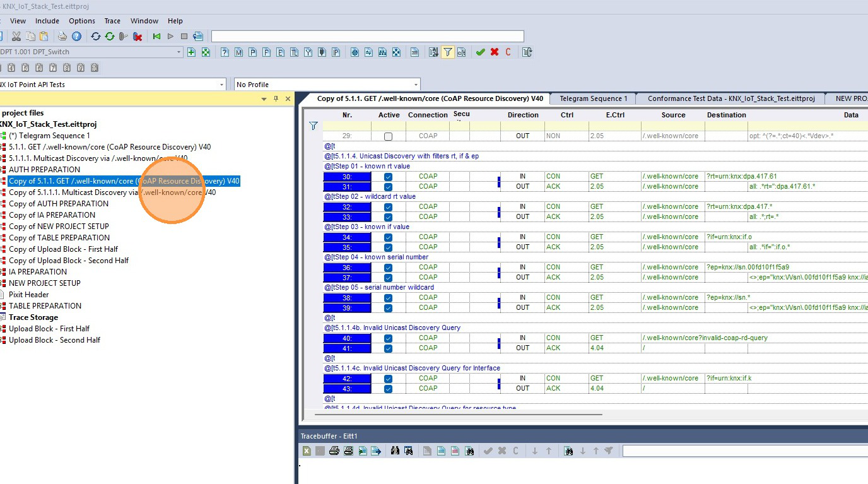Click the blue help question mark icon
The width and height of the screenshot is (868, 484).
tap(76, 37)
